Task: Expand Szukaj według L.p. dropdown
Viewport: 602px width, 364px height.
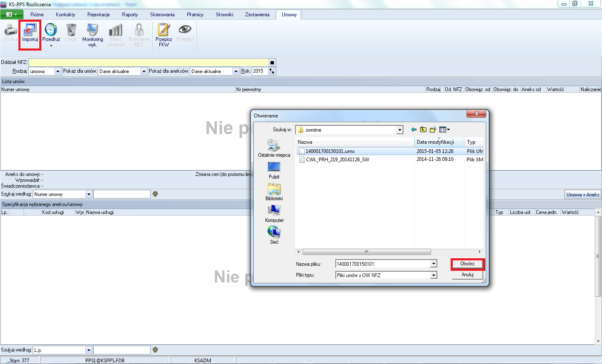Action: (89, 350)
